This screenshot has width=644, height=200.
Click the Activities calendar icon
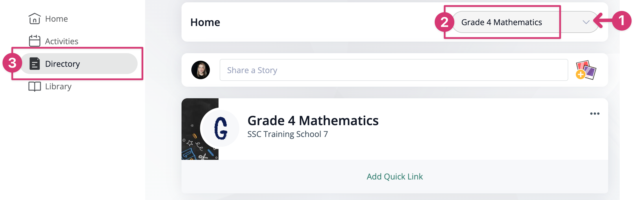point(35,41)
